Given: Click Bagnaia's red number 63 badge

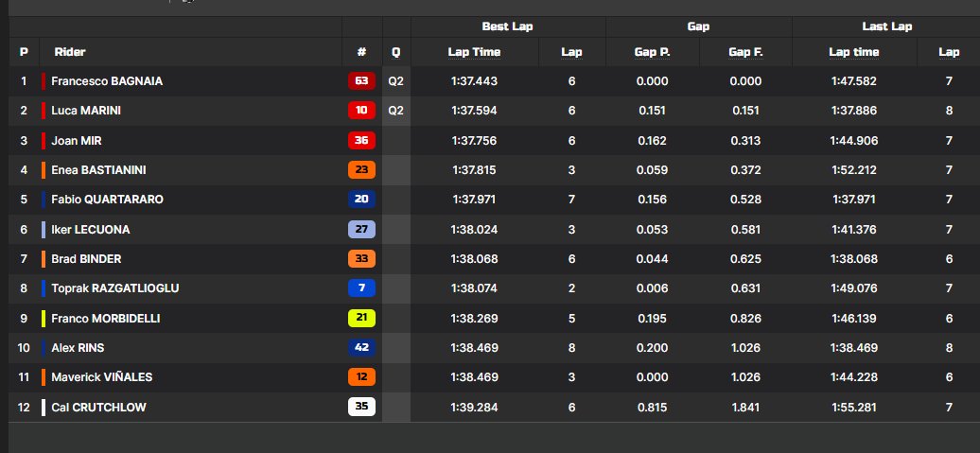Looking at the screenshot, I should click(361, 81).
